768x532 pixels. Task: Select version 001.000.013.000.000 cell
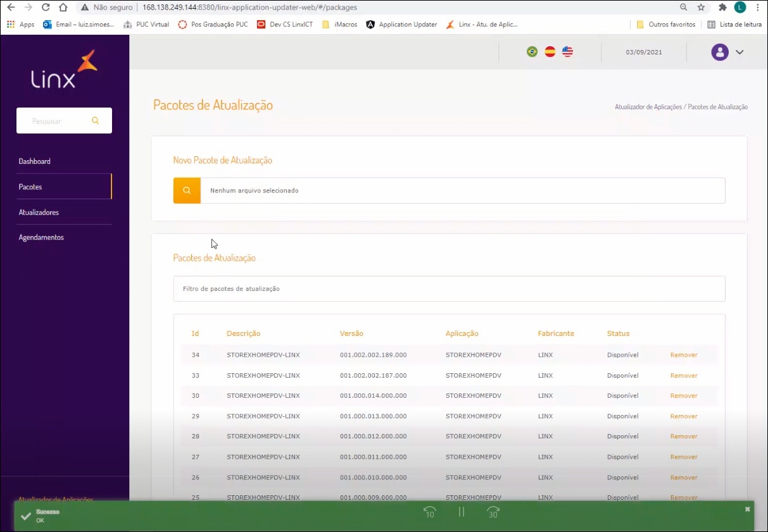(373, 416)
